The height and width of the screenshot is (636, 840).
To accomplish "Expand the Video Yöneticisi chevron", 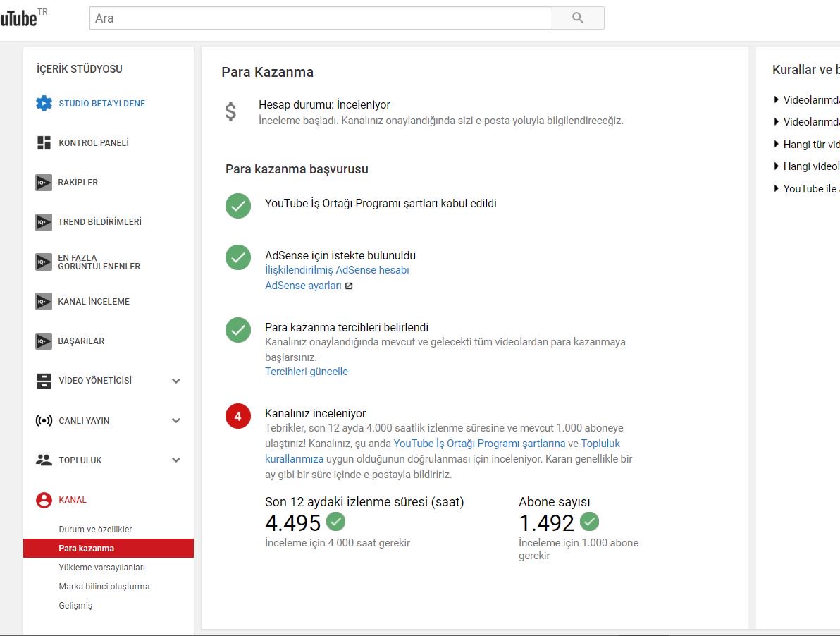I will click(x=175, y=381).
